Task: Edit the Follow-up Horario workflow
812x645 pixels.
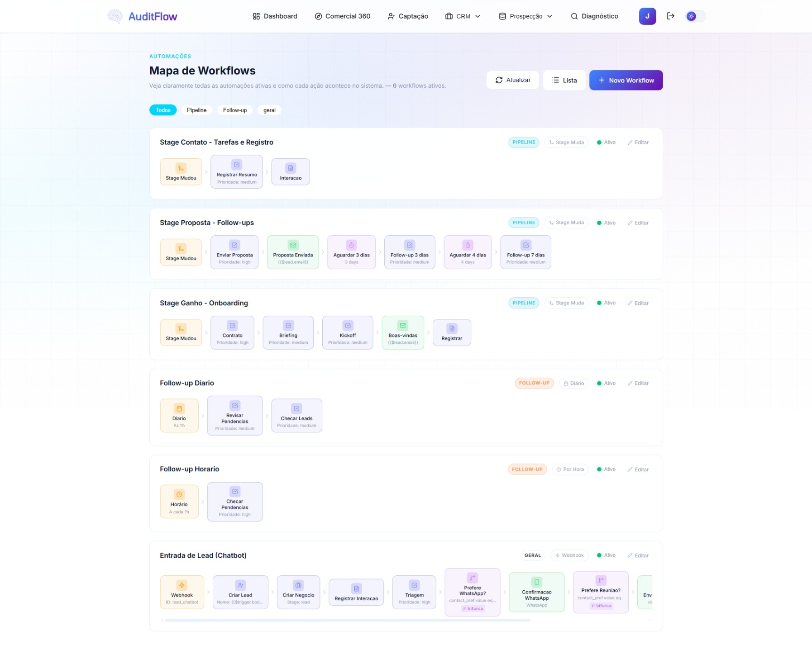Action: point(638,470)
